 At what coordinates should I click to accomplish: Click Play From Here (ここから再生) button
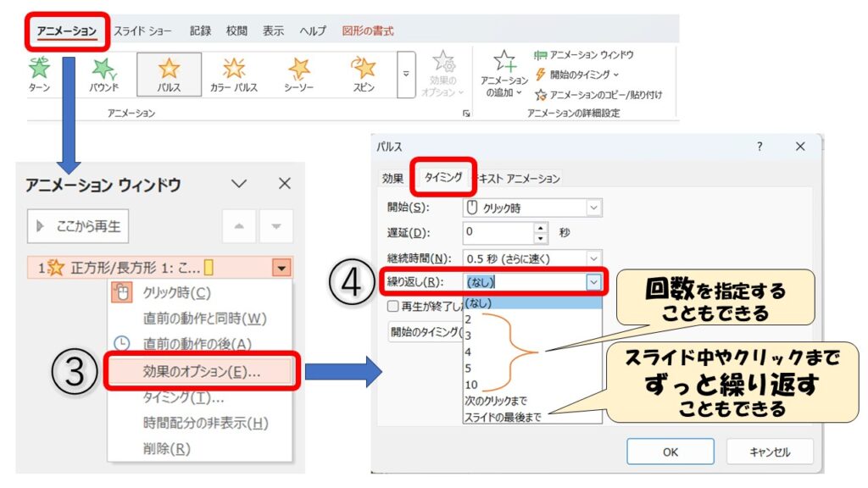[x=78, y=227]
